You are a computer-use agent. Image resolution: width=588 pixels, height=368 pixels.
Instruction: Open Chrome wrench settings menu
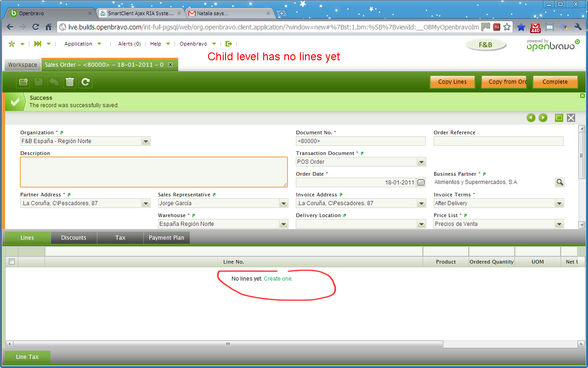click(578, 27)
